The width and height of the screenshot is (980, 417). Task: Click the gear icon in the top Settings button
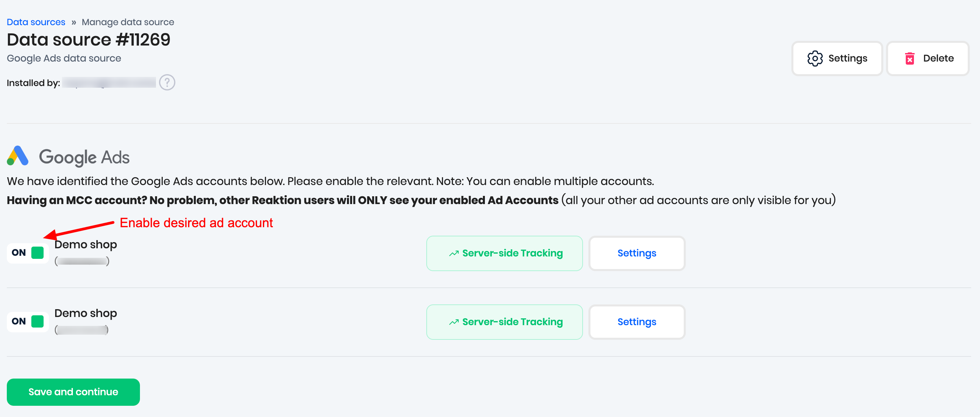pyautogui.click(x=815, y=59)
